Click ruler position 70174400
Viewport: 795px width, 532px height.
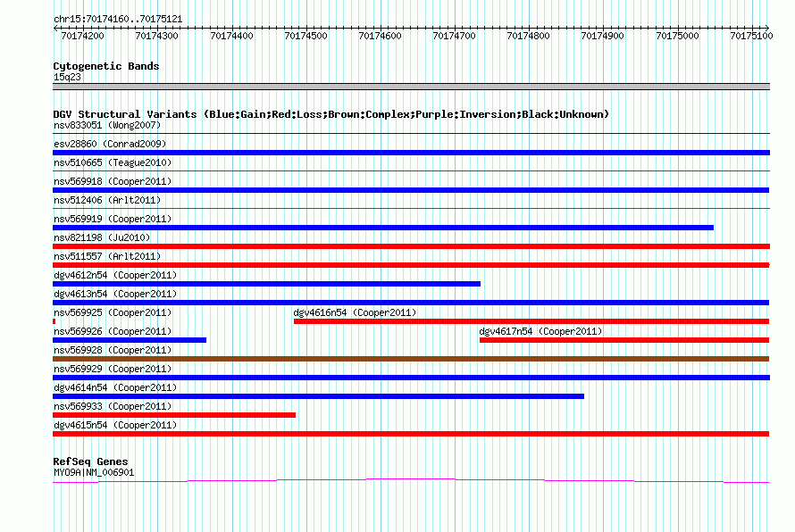coord(231,36)
